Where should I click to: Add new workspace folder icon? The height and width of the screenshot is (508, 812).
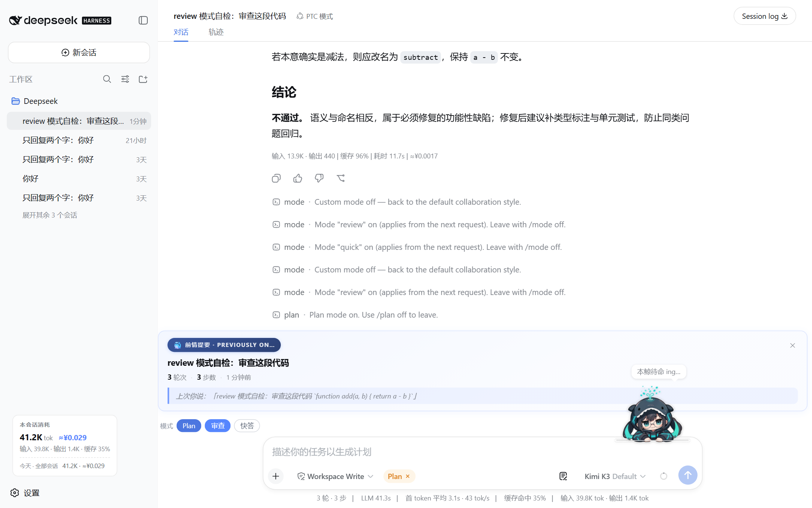pyautogui.click(x=143, y=79)
